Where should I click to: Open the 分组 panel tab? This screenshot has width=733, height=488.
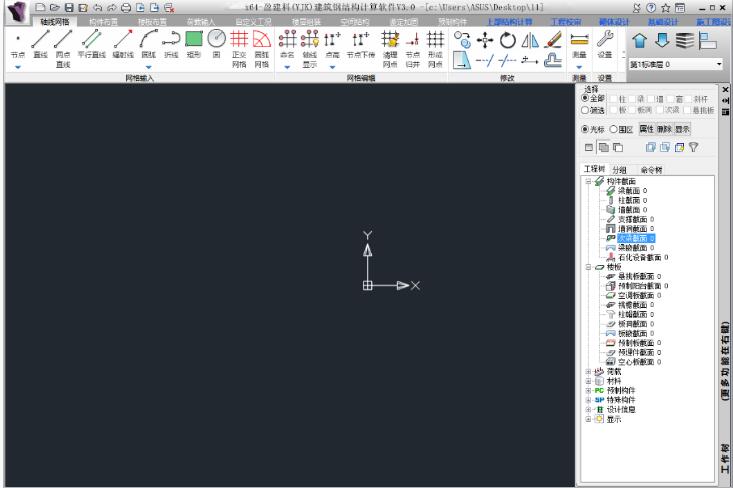620,169
